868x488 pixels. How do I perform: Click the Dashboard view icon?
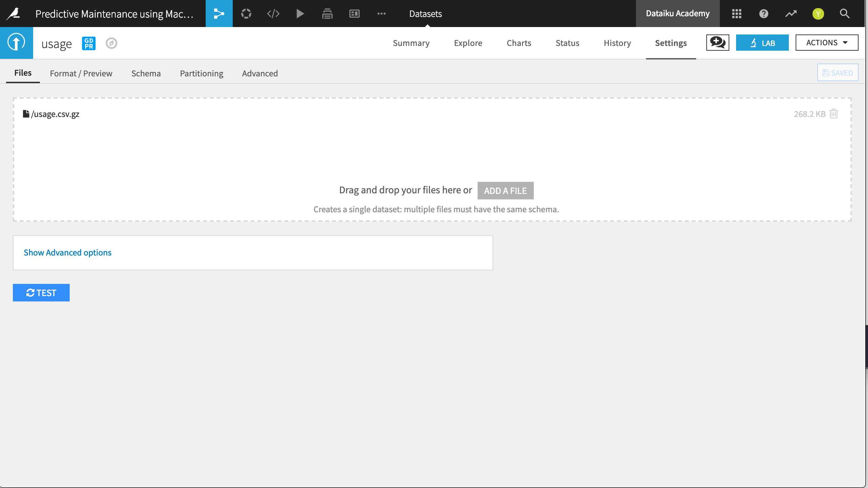[354, 14]
